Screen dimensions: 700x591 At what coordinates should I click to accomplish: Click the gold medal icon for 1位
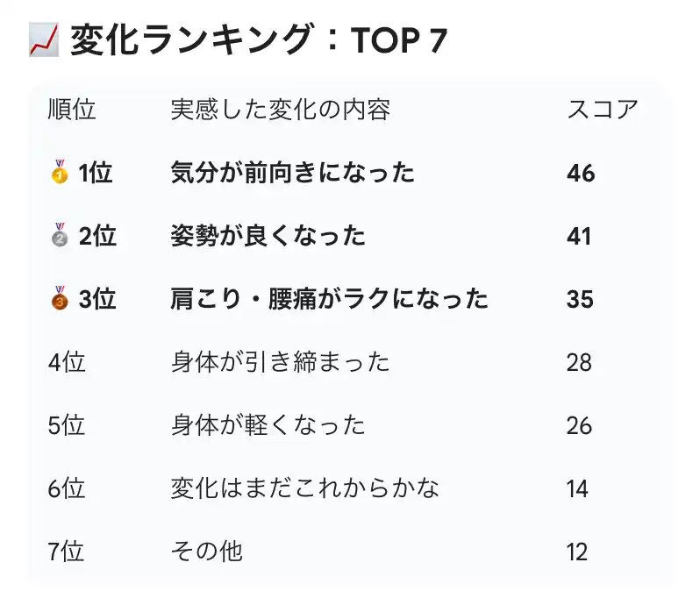[x=59, y=174]
